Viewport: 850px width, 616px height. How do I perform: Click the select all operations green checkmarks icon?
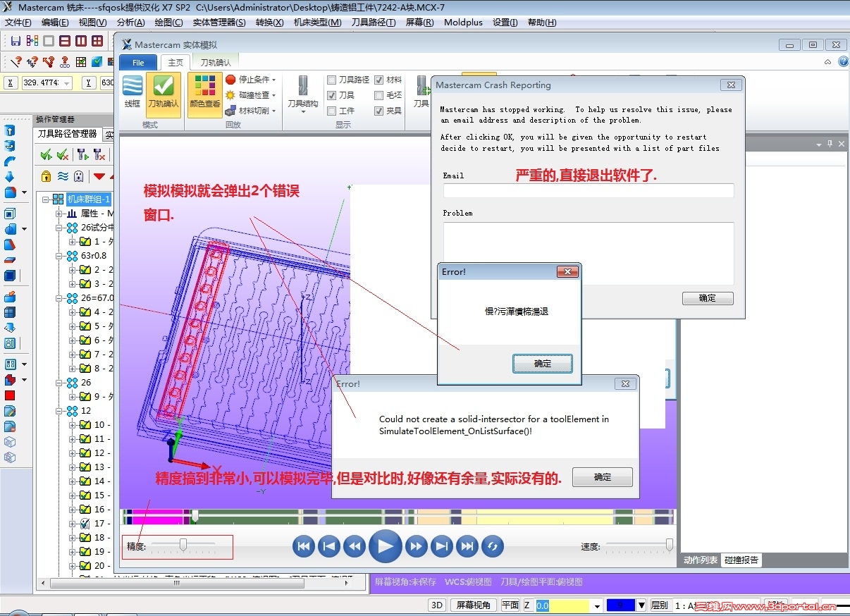(47, 155)
